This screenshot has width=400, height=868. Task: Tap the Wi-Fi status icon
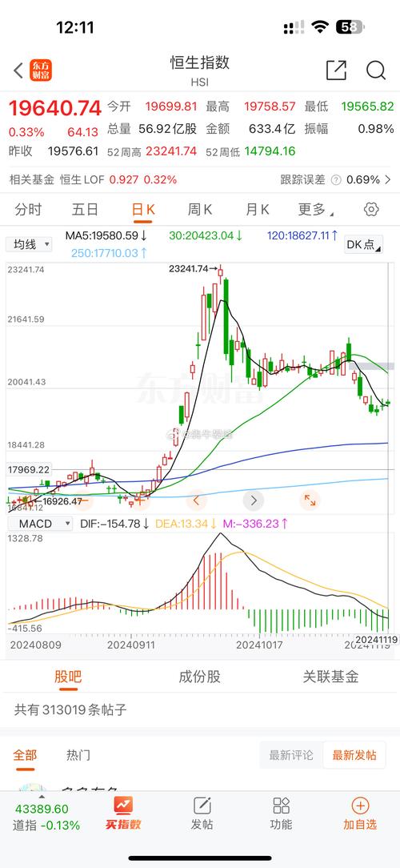320,26
